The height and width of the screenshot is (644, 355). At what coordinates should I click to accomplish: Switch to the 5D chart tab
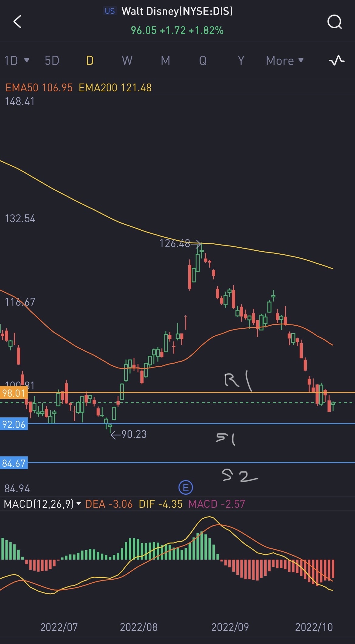tap(52, 61)
